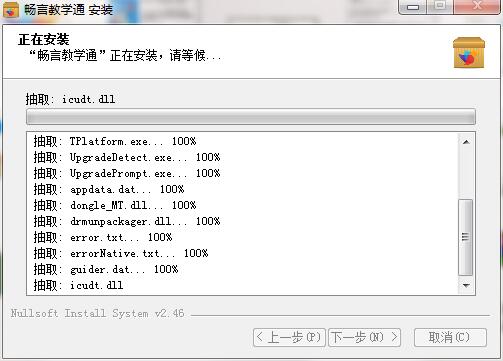This screenshot has width=503, height=361.
Task: Click the log list scrollbar thumb
Action: [466, 237]
